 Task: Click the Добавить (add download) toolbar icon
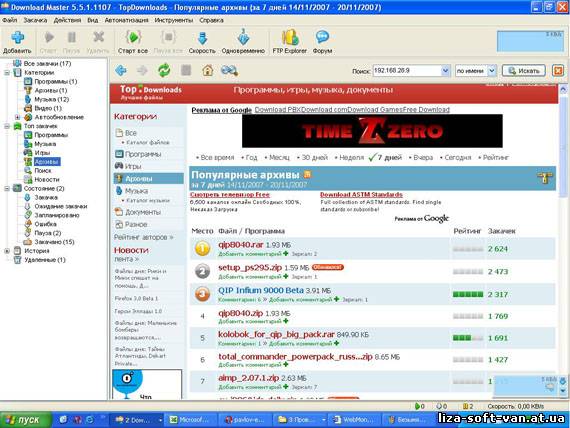[x=17, y=38]
